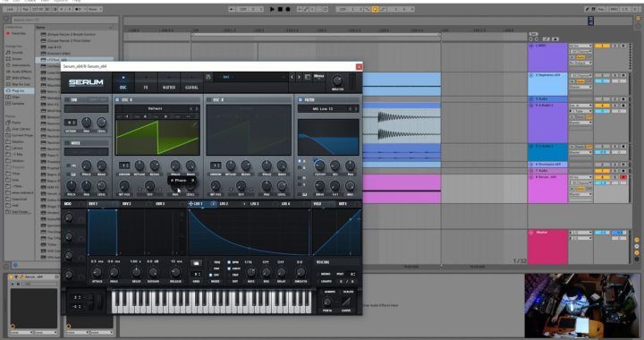Click Serum's save preset disk icon
644x340 pixels.
pyautogui.click(x=208, y=77)
